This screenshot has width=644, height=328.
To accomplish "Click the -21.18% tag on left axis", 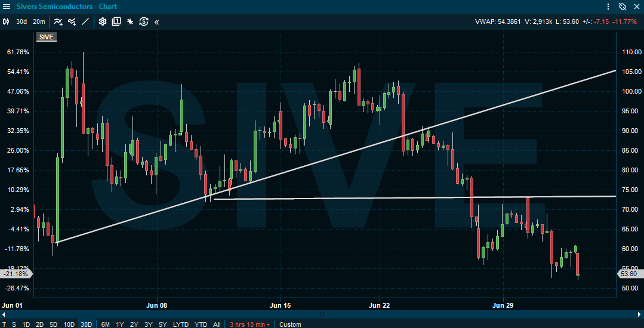I will click(16, 274).
